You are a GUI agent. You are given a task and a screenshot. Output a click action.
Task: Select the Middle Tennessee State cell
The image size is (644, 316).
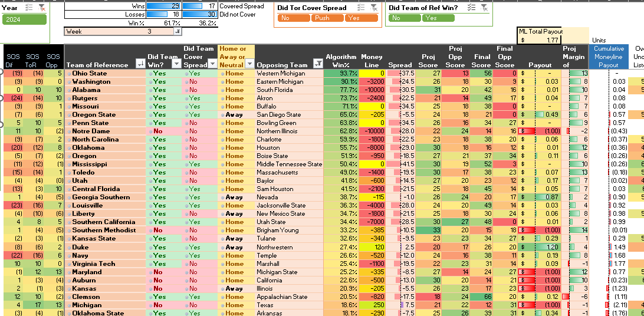click(289, 164)
